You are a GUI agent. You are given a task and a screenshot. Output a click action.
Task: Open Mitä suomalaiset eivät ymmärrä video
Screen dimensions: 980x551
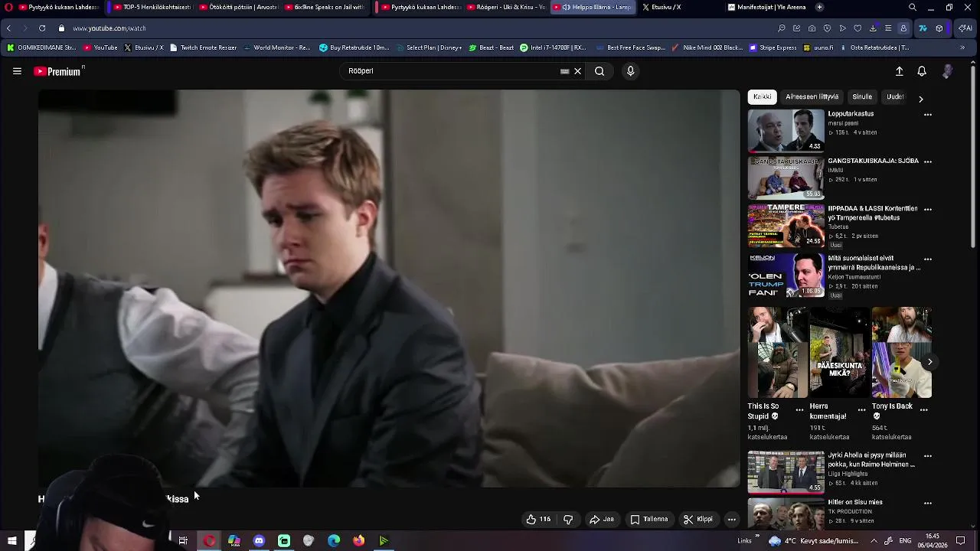tap(786, 275)
